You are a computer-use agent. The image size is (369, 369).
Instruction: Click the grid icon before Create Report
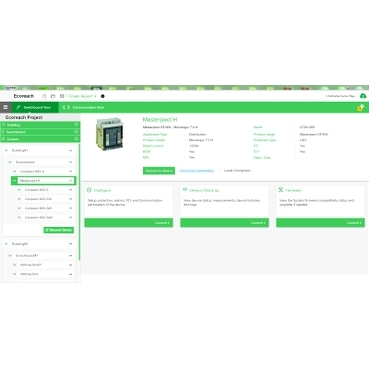[62, 96]
